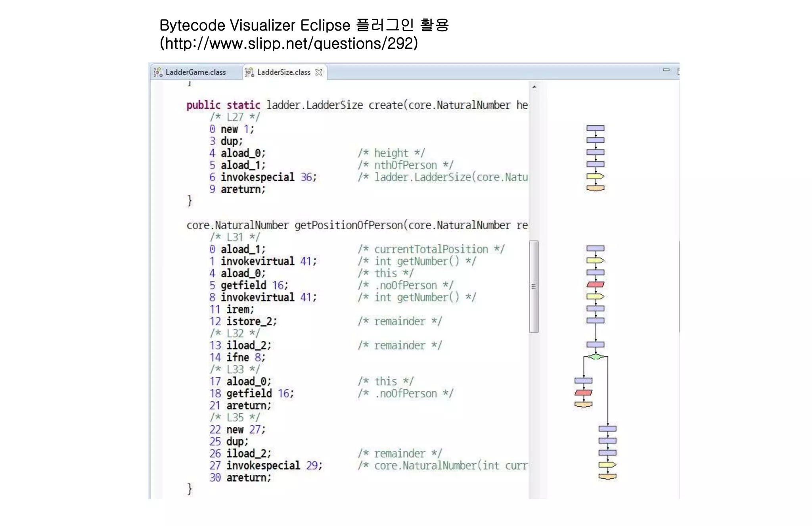Close the LadderSize.class tab
The height and width of the screenshot is (526, 812).
coord(319,72)
